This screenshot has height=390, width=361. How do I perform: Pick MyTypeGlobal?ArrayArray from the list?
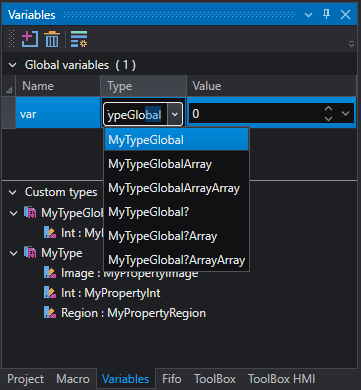176,260
